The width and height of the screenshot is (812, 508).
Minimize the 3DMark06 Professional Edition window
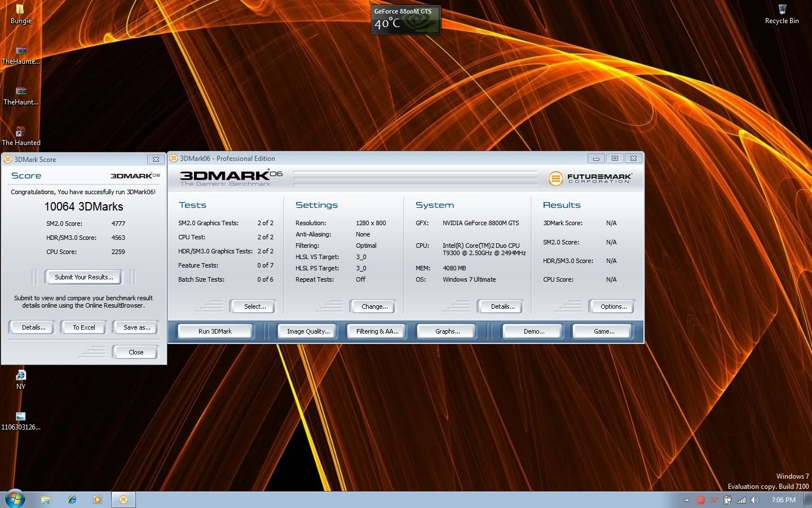(x=596, y=159)
